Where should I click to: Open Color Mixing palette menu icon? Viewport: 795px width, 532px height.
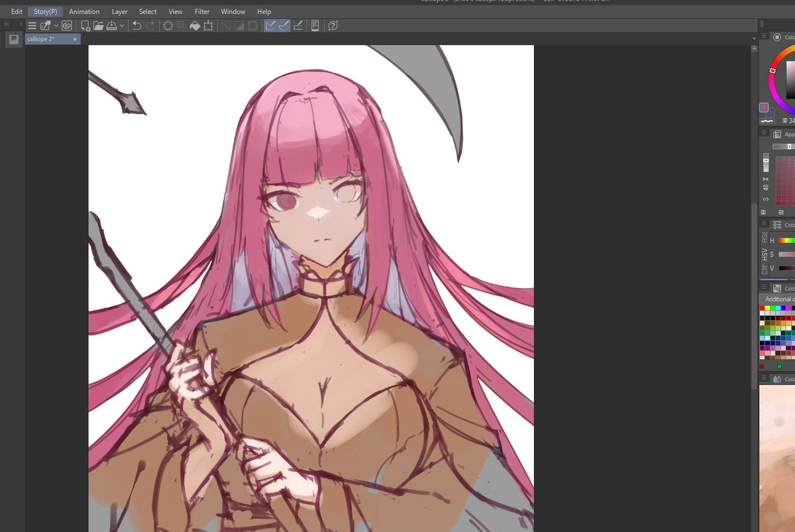pos(764,379)
